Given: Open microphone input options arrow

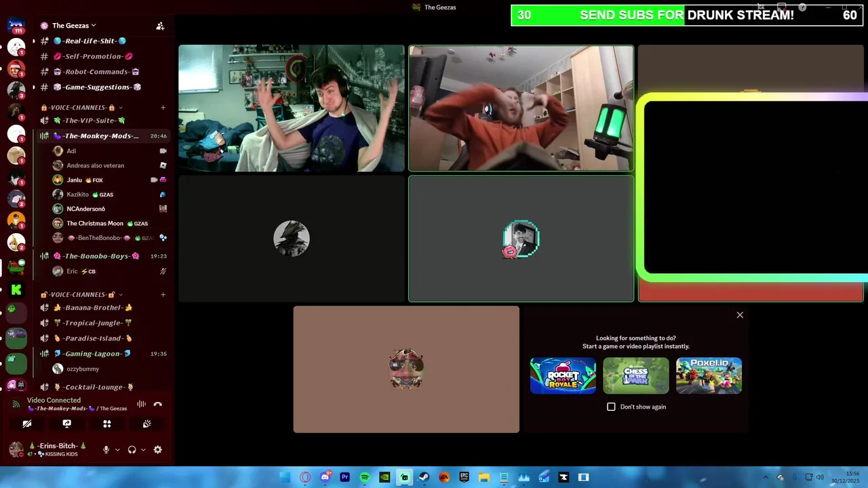Looking at the screenshot, I should click(117, 449).
